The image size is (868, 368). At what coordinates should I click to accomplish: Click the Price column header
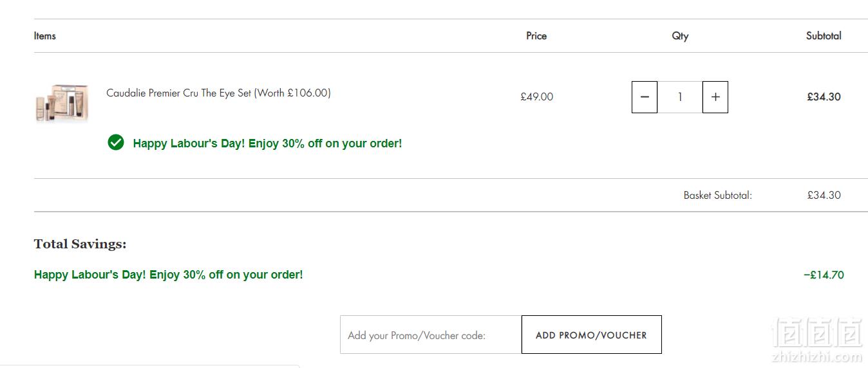[536, 35]
